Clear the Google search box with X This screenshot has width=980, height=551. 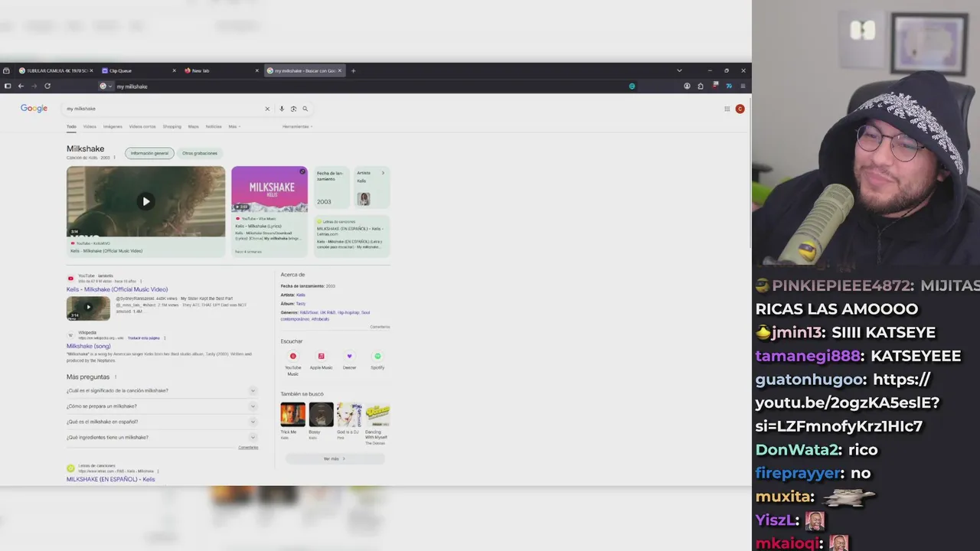(267, 109)
